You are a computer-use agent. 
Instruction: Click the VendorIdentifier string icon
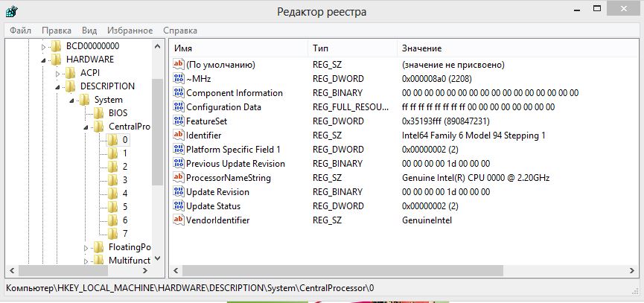click(178, 220)
